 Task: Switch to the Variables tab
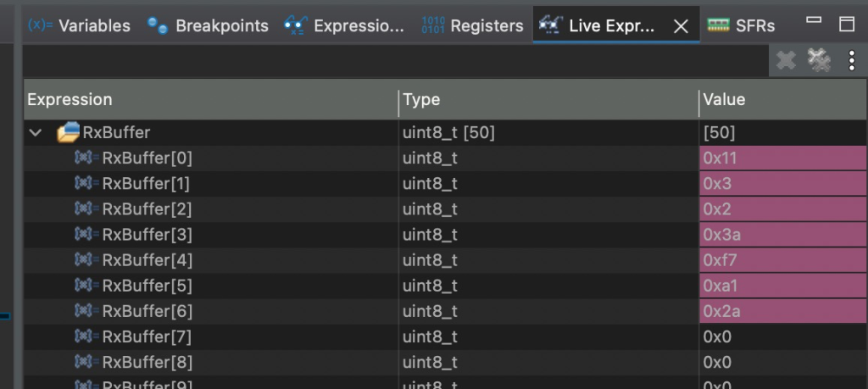[79, 25]
